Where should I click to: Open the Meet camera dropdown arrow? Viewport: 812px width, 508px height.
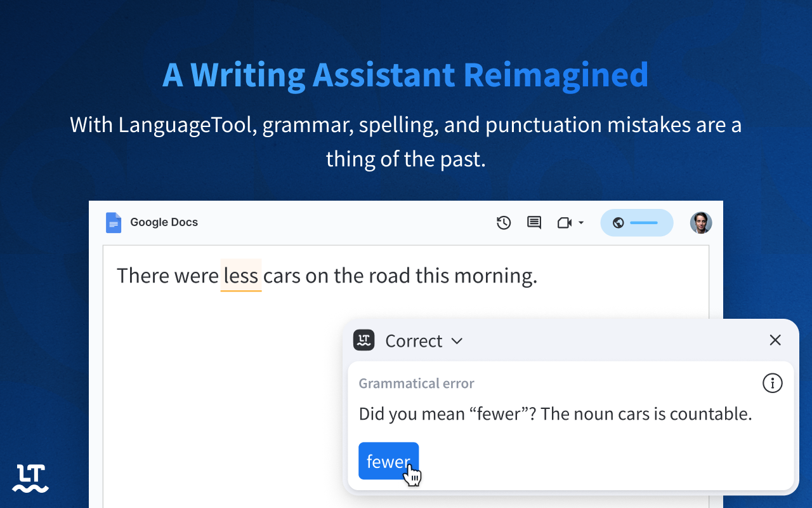point(580,222)
